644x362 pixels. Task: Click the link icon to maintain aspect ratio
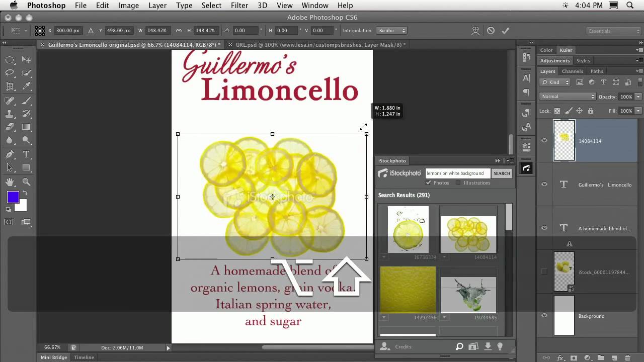click(179, 31)
